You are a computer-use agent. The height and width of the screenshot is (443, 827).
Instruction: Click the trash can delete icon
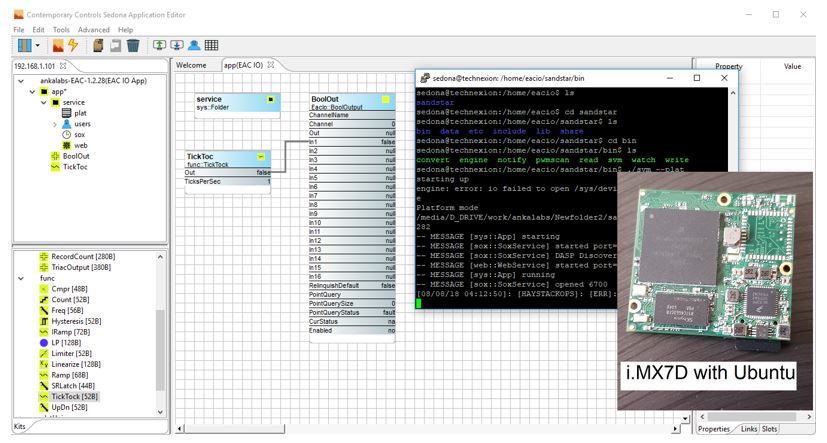click(133, 45)
